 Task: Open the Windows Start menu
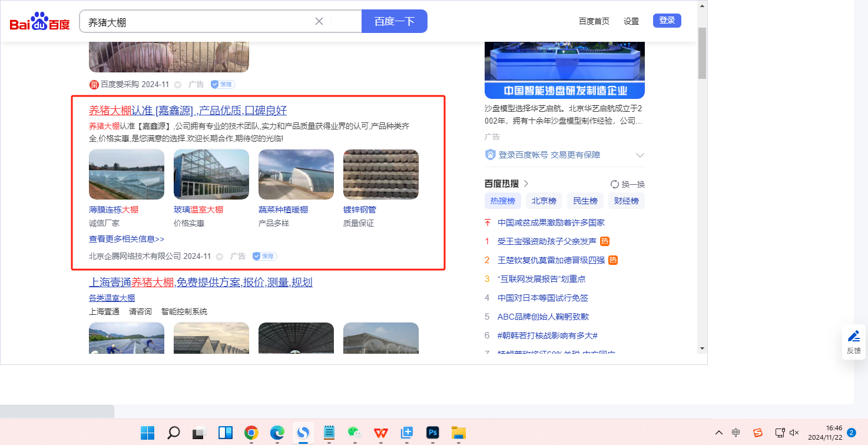[147, 433]
